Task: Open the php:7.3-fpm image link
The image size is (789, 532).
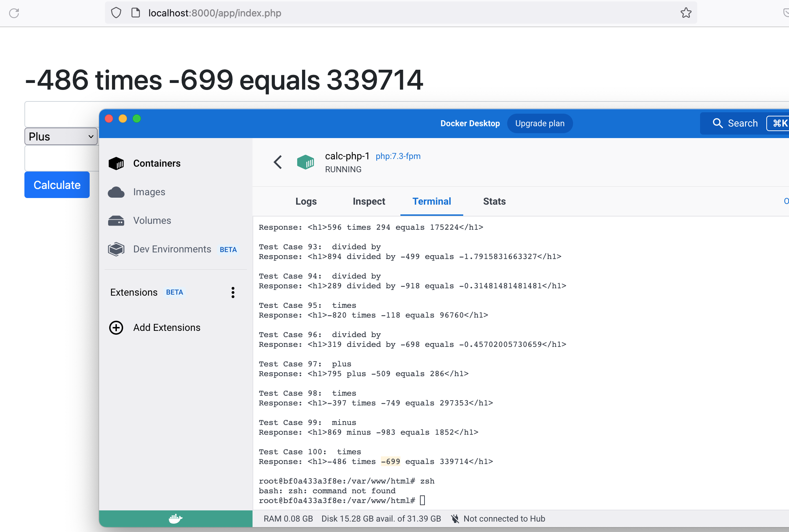Action: click(x=398, y=156)
